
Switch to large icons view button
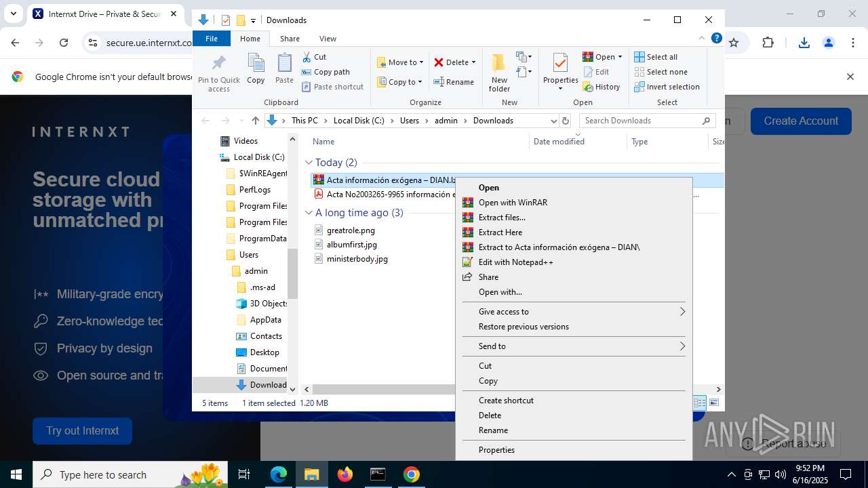pyautogui.click(x=714, y=403)
